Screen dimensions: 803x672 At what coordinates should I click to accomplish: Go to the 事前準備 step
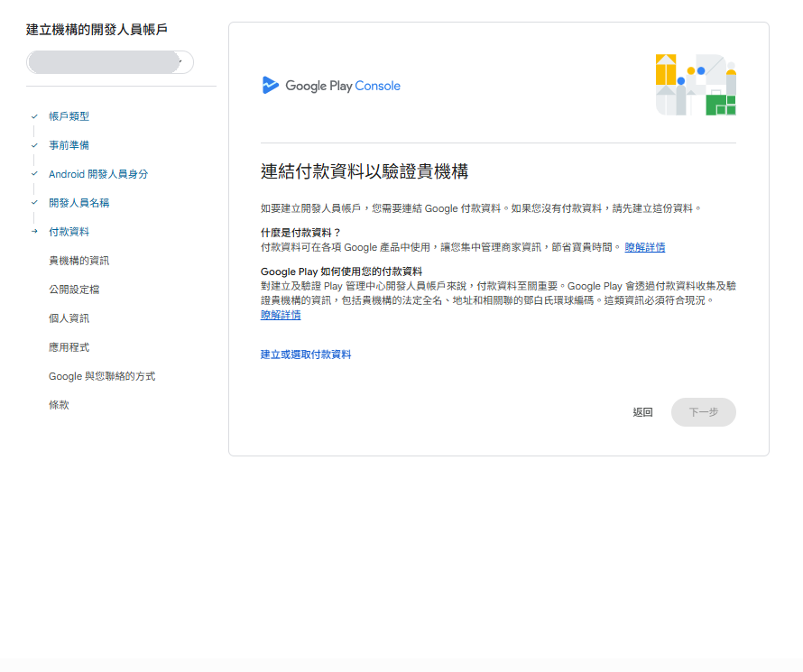[x=69, y=145]
